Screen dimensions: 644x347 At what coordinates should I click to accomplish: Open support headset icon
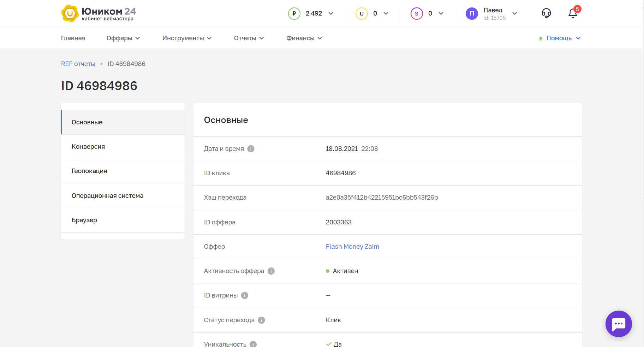pyautogui.click(x=546, y=13)
